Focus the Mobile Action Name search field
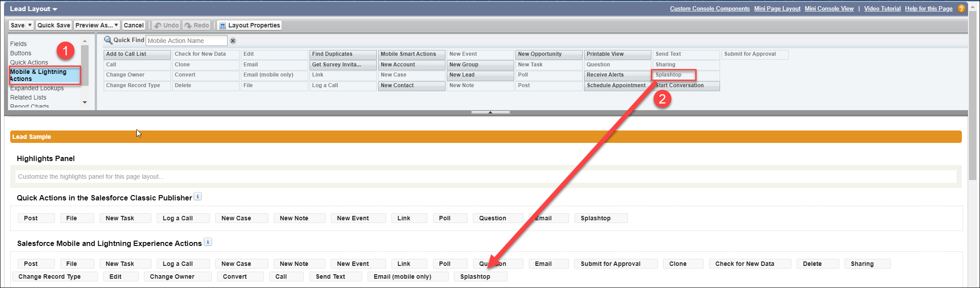Viewport: 980px width, 288px height. point(186,41)
